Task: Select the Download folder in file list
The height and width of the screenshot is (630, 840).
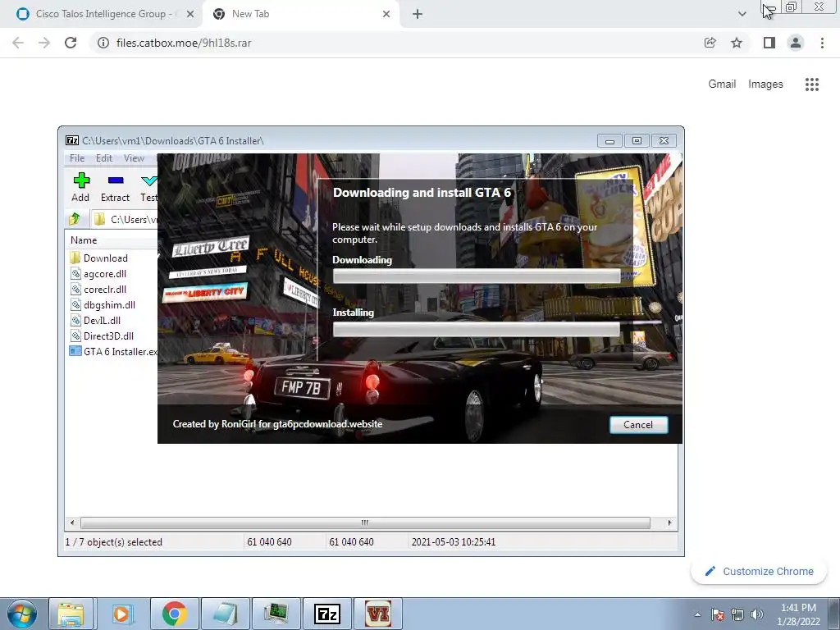Action: (x=105, y=258)
